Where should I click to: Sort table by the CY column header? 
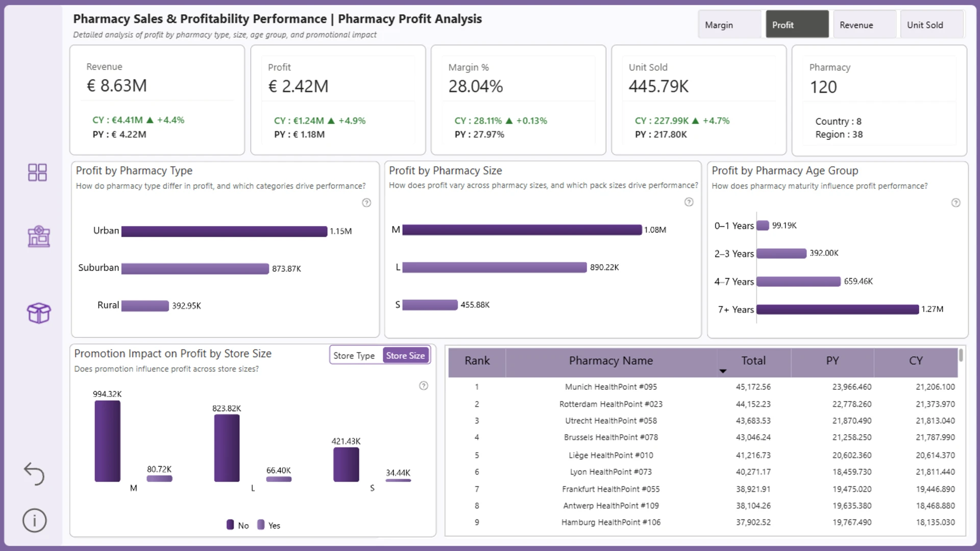point(916,361)
